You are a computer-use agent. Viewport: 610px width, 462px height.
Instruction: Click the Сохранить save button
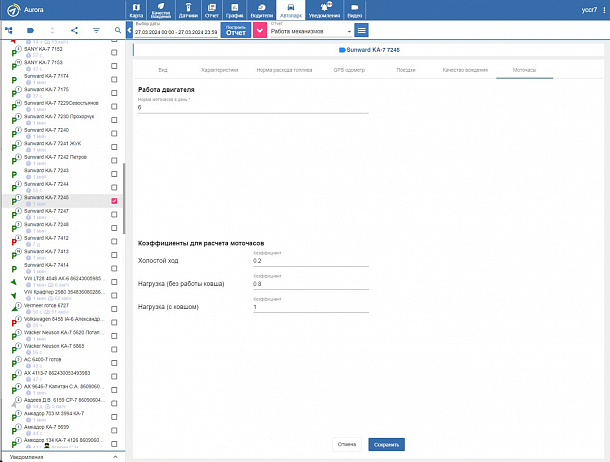(386, 444)
